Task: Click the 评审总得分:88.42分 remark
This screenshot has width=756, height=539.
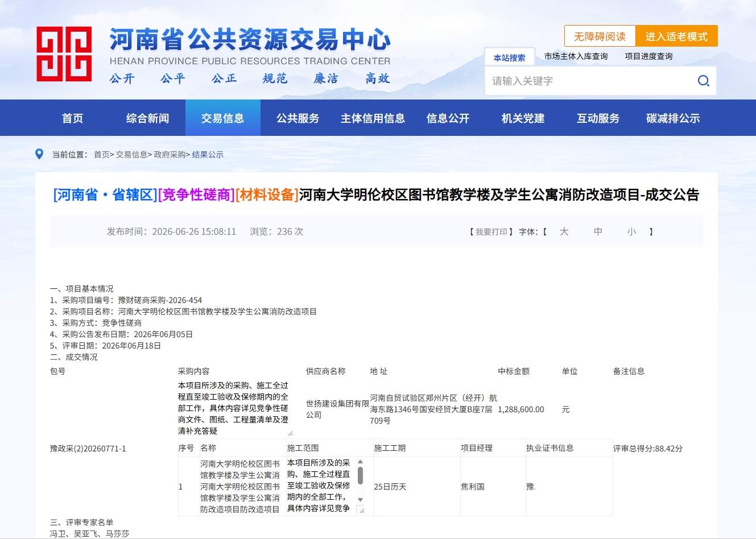Action: coord(648,449)
